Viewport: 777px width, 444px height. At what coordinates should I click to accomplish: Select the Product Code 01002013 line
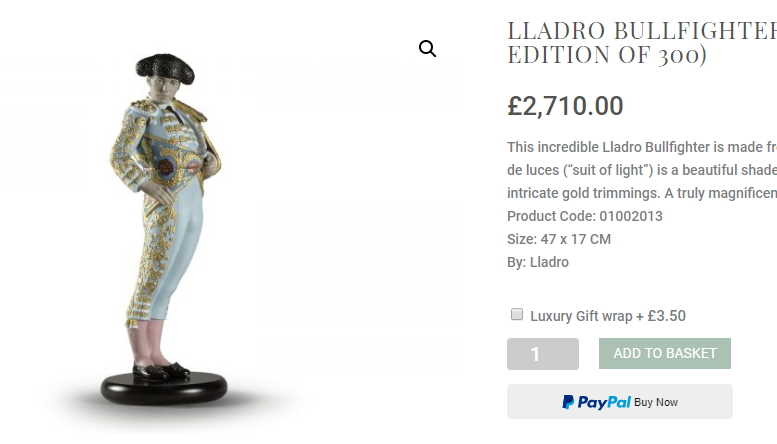pos(585,216)
